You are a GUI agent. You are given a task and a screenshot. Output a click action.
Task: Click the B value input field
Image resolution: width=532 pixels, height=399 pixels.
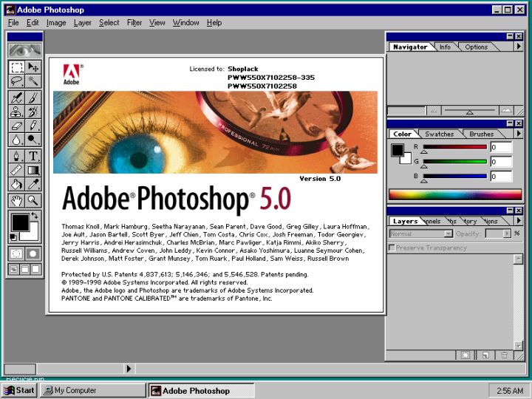click(501, 176)
